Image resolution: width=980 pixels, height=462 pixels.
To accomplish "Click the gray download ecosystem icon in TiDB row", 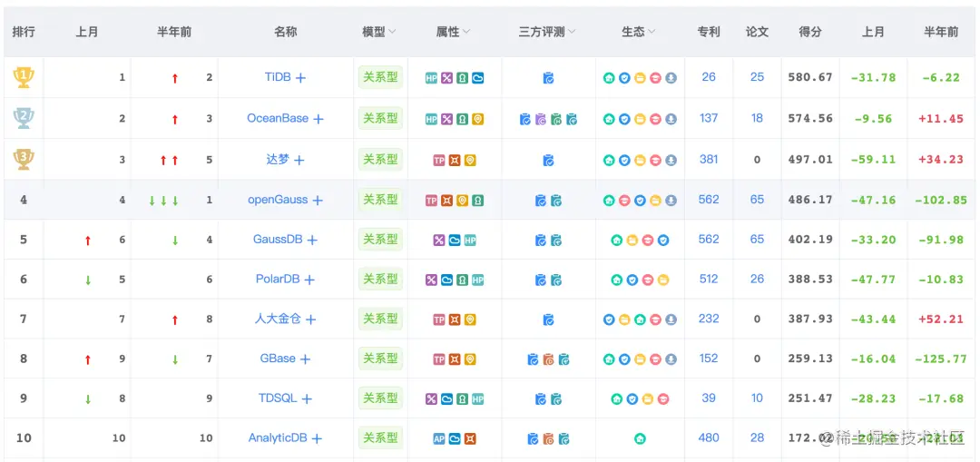I will (671, 78).
